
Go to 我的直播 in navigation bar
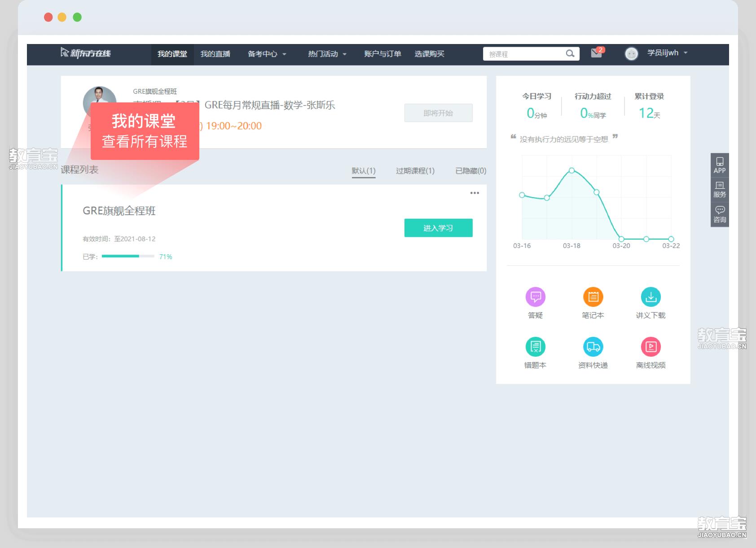(x=215, y=54)
